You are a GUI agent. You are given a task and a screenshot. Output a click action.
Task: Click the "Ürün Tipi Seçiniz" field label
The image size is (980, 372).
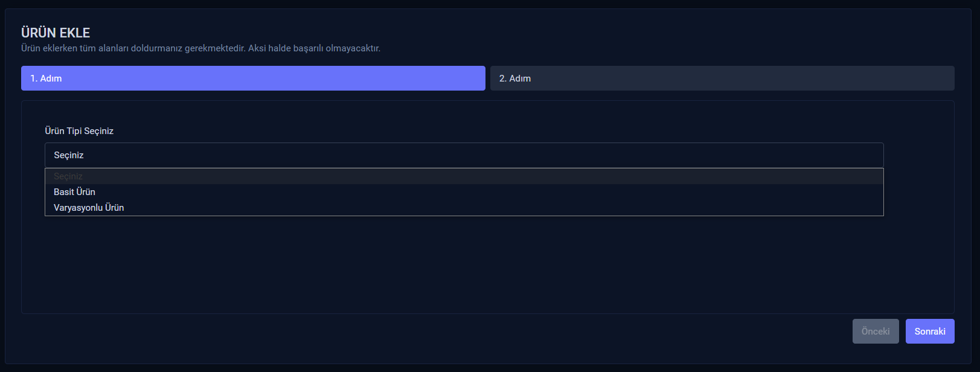tap(79, 131)
